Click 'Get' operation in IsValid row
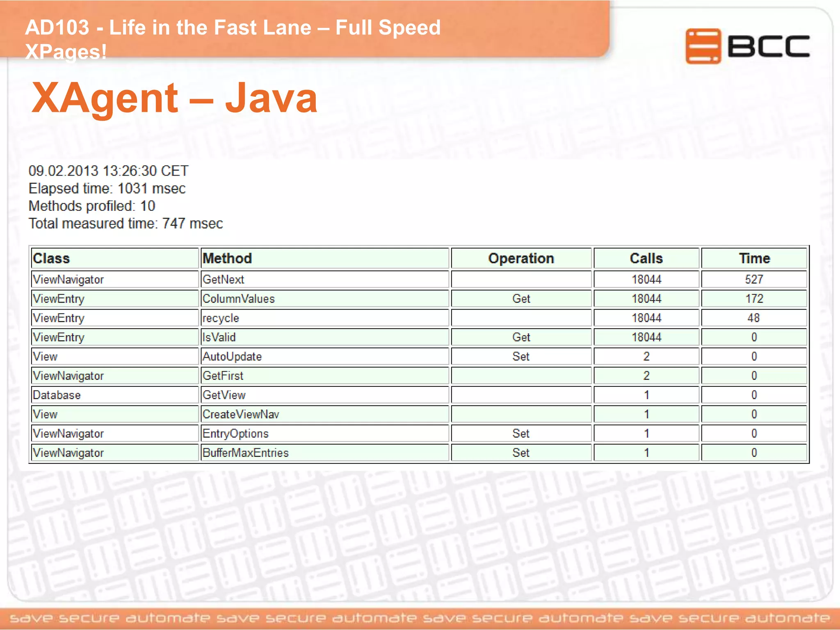 click(521, 337)
